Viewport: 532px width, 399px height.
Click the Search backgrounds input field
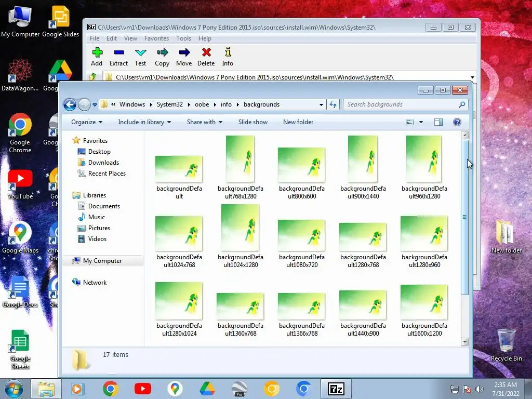(x=401, y=104)
